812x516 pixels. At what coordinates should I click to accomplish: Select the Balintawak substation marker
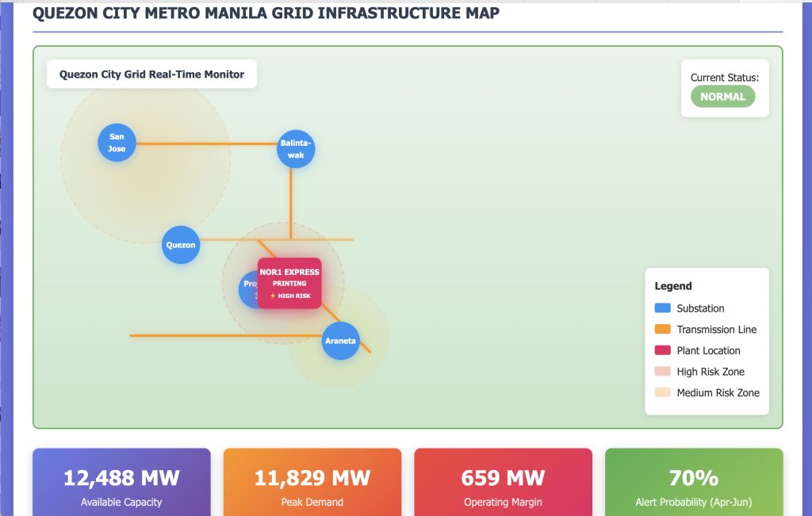pos(296,149)
